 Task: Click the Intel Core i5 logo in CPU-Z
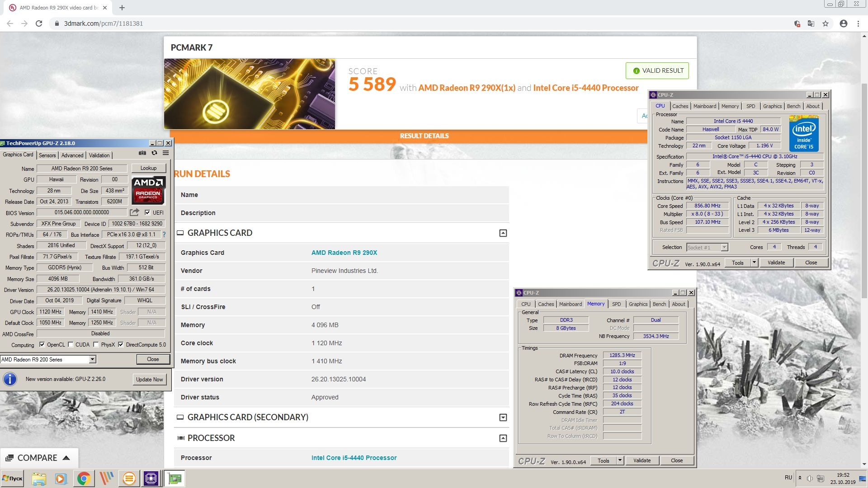804,134
